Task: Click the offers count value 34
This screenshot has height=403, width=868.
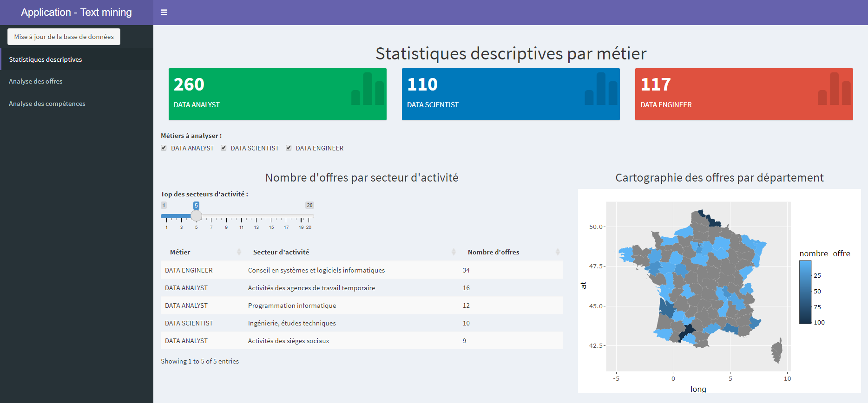Action: pos(466,270)
